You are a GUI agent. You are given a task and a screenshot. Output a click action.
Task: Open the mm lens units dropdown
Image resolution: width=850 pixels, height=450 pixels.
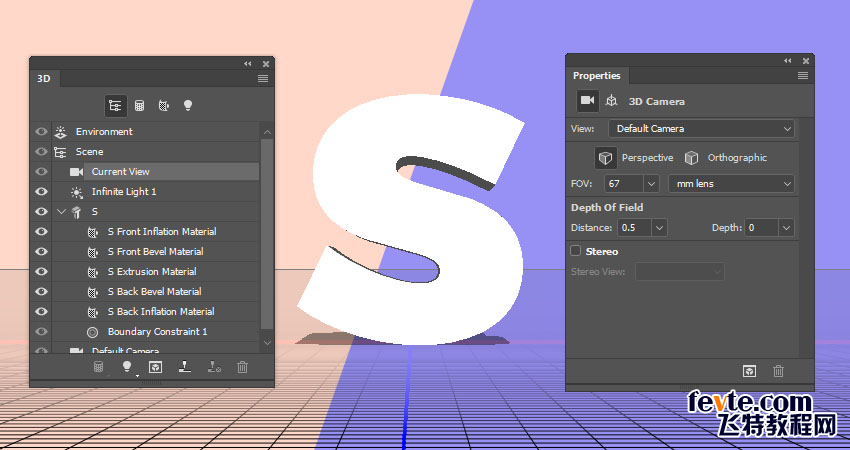pos(731,184)
